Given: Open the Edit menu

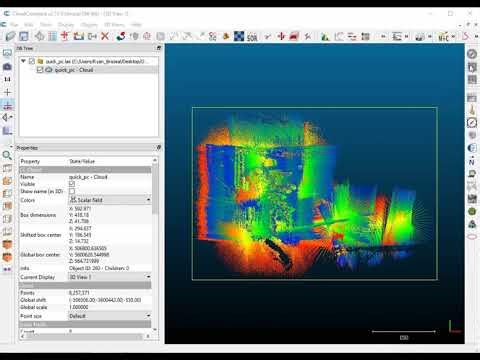Looking at the screenshot, I should point(29,25).
